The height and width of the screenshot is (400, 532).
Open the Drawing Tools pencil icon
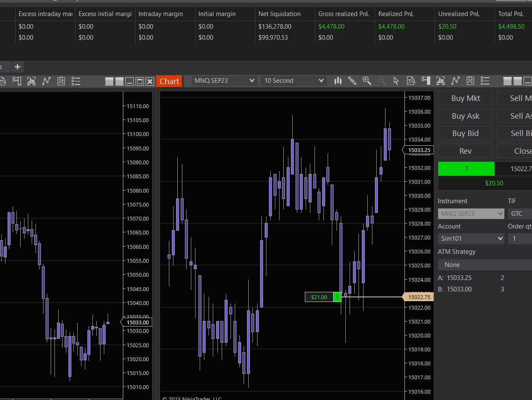[352, 81]
